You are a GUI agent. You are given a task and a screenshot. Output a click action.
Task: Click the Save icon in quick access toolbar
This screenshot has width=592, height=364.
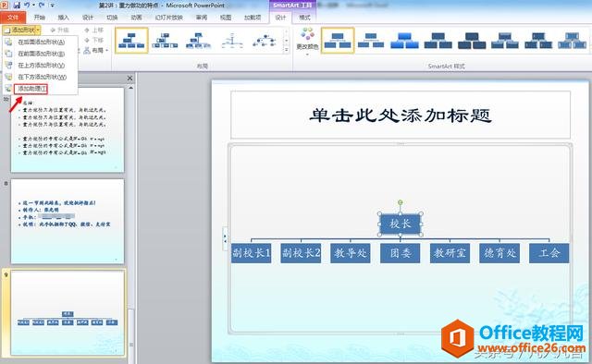(x=17, y=6)
